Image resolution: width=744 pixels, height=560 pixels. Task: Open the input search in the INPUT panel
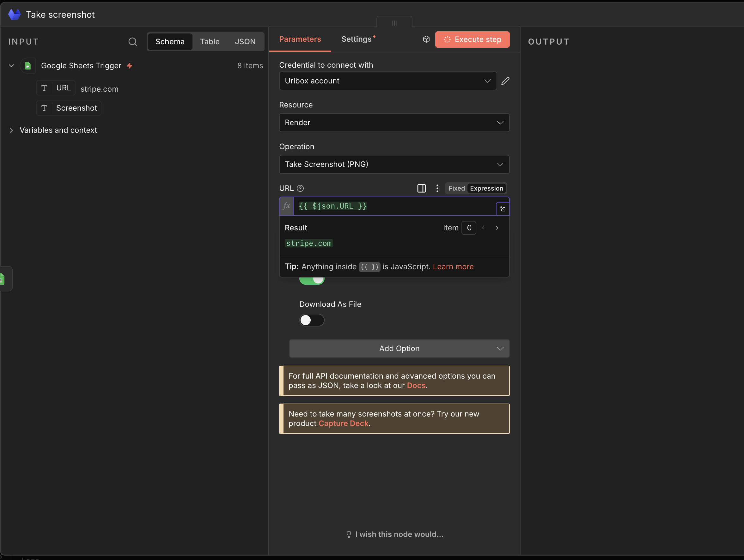(132, 41)
